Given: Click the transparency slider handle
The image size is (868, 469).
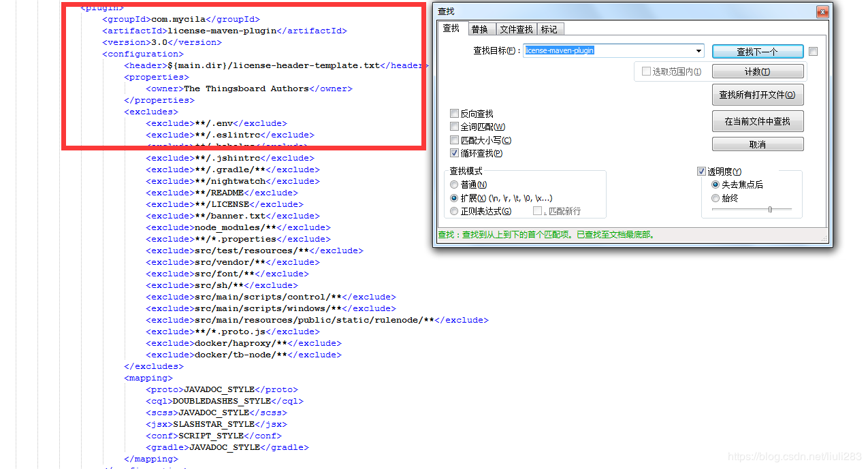Looking at the screenshot, I should tap(770, 210).
